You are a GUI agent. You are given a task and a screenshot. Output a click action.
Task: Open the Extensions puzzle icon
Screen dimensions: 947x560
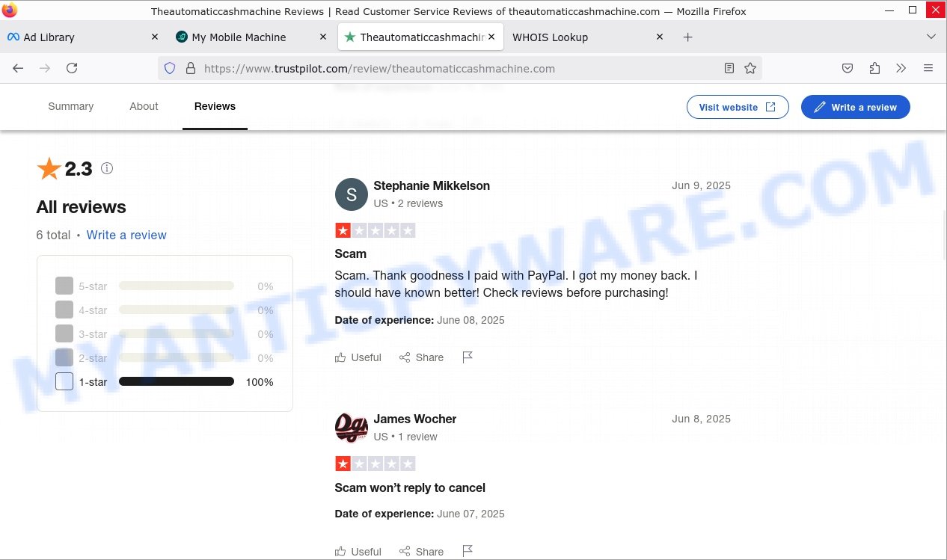pyautogui.click(x=874, y=68)
